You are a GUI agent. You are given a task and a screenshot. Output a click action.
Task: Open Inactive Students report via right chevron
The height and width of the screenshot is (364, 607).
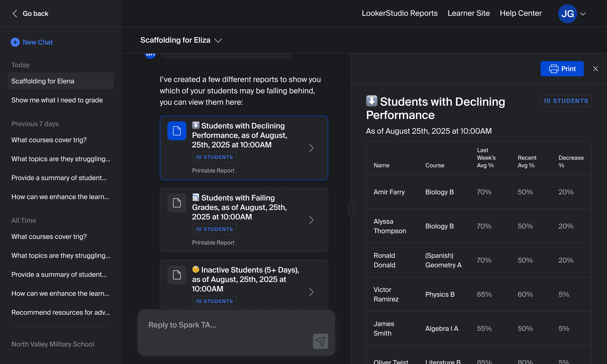point(311,292)
